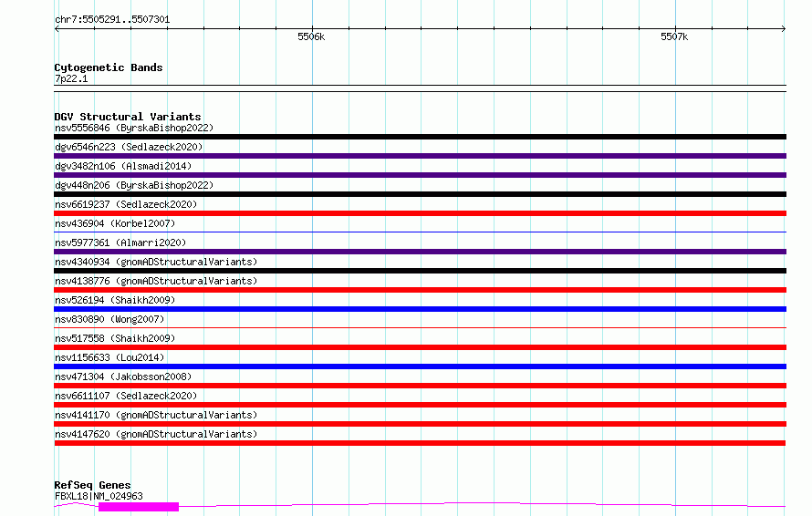Image resolution: width=812 pixels, height=516 pixels.
Task: Select the red bar under nsv471304
Action: [x=420, y=386]
